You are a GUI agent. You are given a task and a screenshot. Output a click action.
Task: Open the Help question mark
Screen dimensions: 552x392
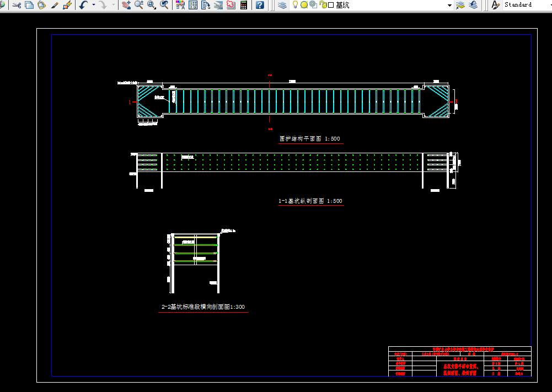260,5
